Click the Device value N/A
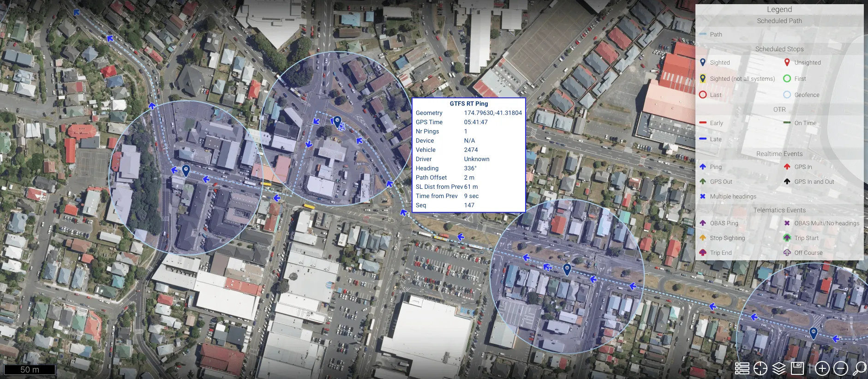 (469, 140)
